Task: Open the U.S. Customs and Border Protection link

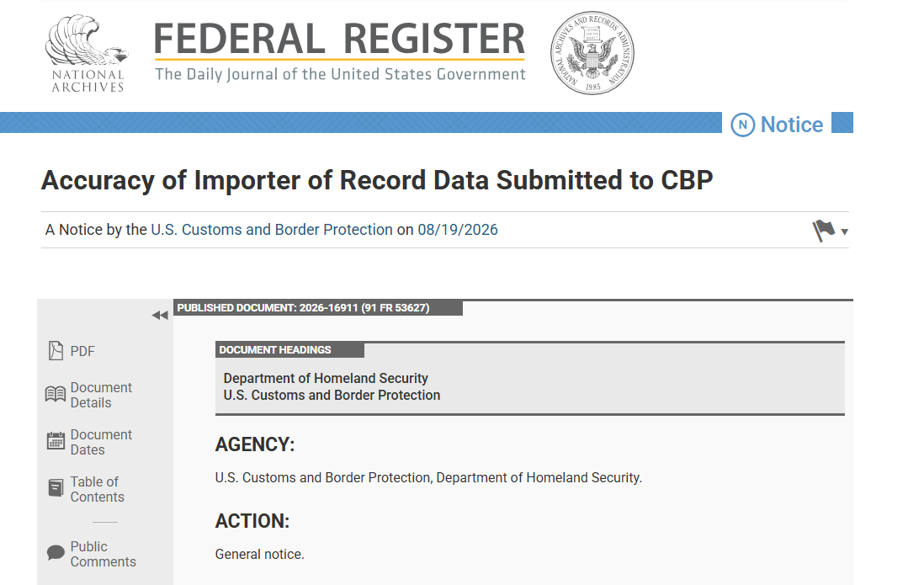Action: [x=272, y=230]
